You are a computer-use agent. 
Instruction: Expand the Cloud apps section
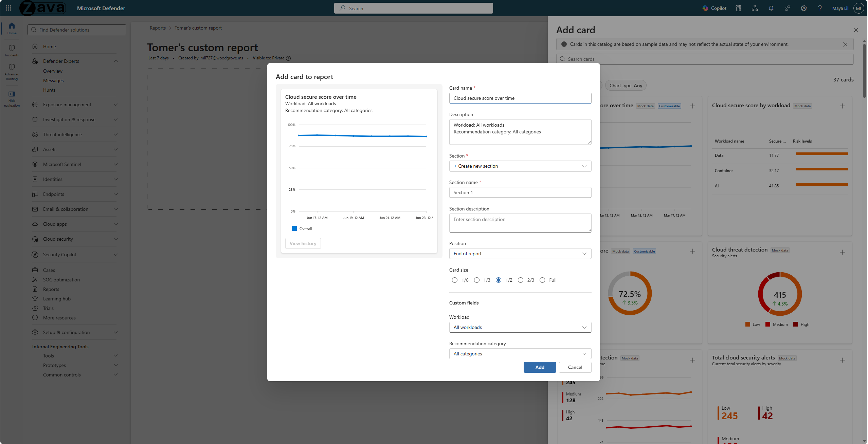click(x=116, y=224)
